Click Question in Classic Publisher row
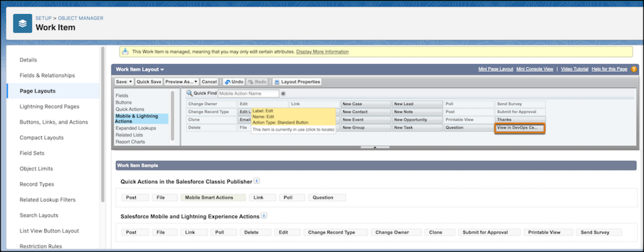This screenshot has height=252, width=644. click(x=327, y=197)
